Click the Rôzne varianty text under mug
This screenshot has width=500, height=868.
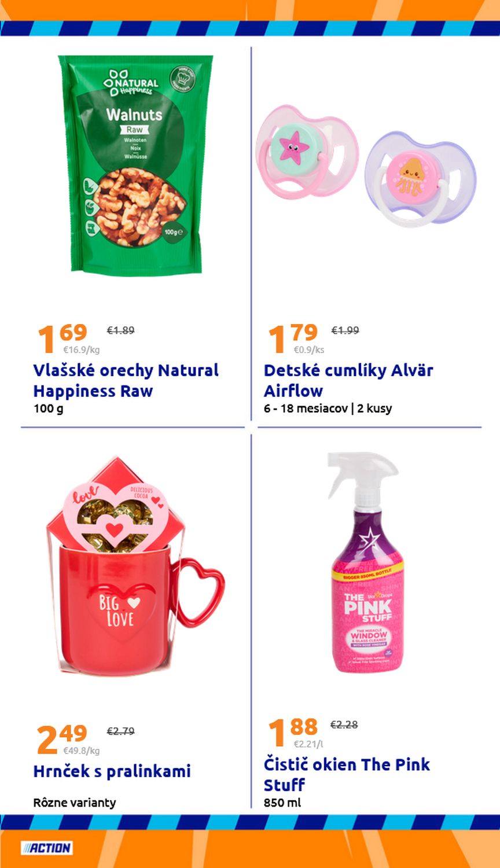tap(75, 803)
